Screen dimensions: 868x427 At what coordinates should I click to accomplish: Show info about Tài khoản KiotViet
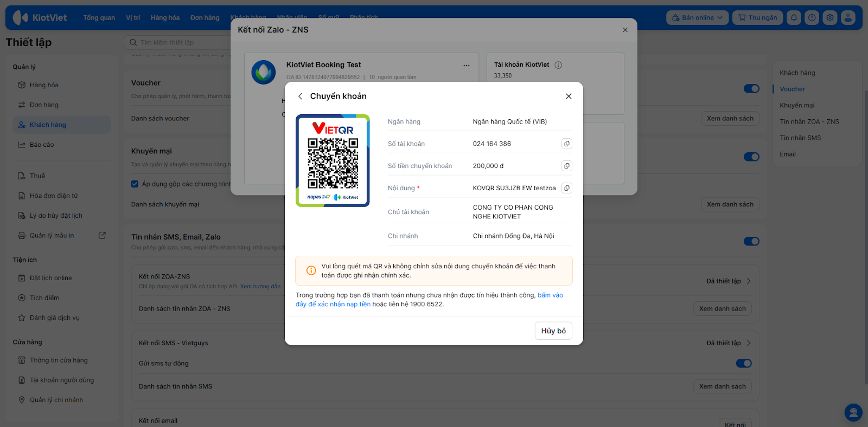tap(558, 65)
